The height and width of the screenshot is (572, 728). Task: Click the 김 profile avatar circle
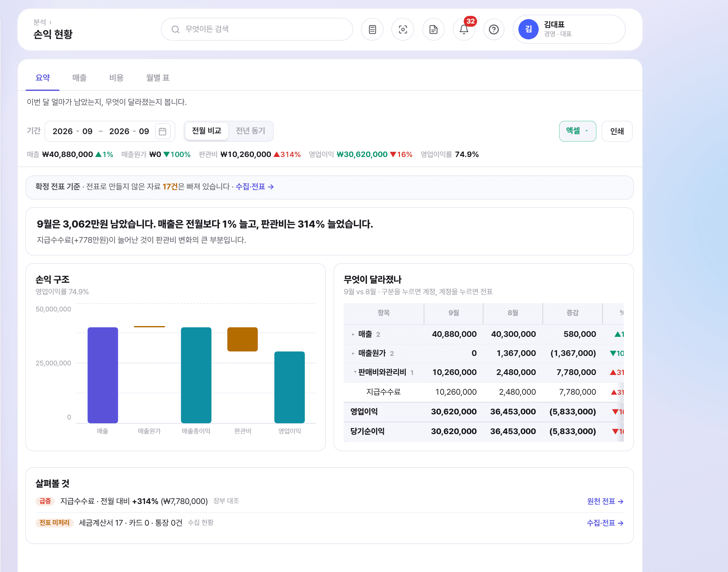click(528, 29)
